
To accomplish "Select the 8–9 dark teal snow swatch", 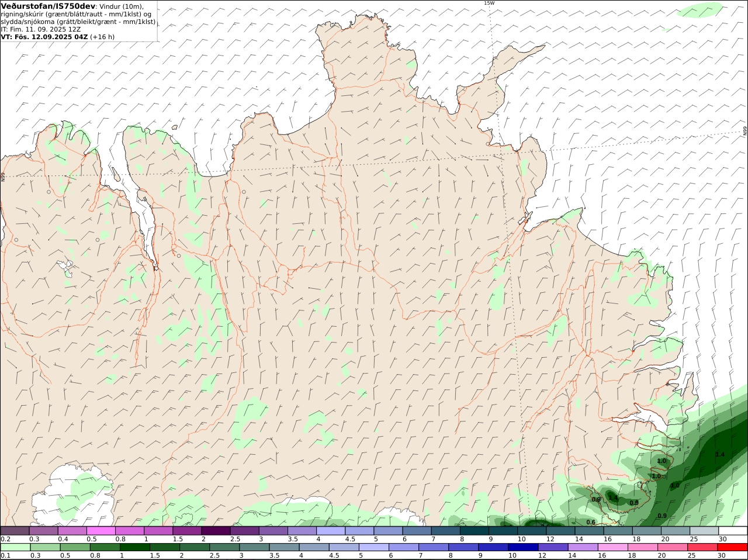I will [x=474, y=531].
